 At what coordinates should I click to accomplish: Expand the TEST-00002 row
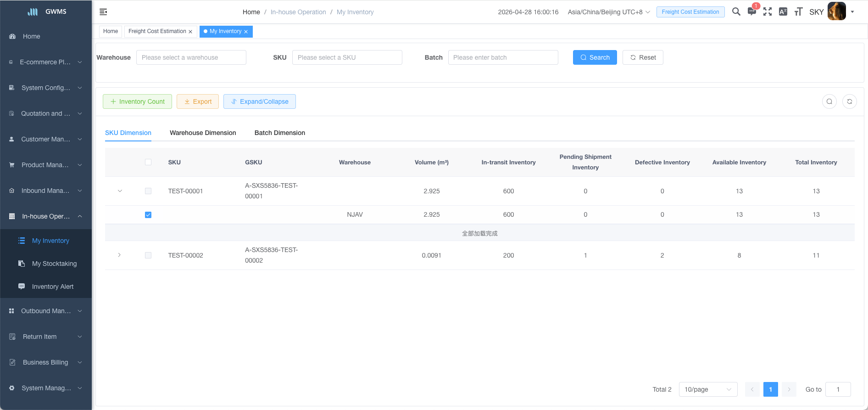click(x=120, y=255)
